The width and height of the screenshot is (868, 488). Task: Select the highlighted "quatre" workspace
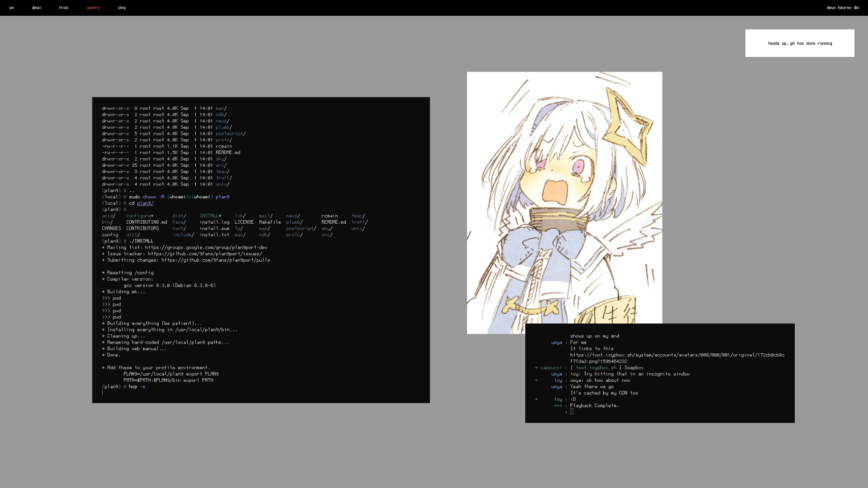[93, 8]
